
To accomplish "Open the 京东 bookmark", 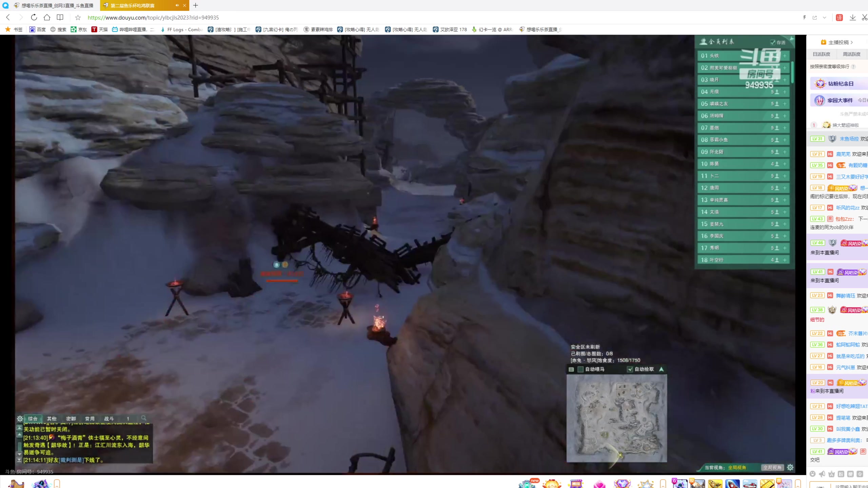I will point(79,29).
